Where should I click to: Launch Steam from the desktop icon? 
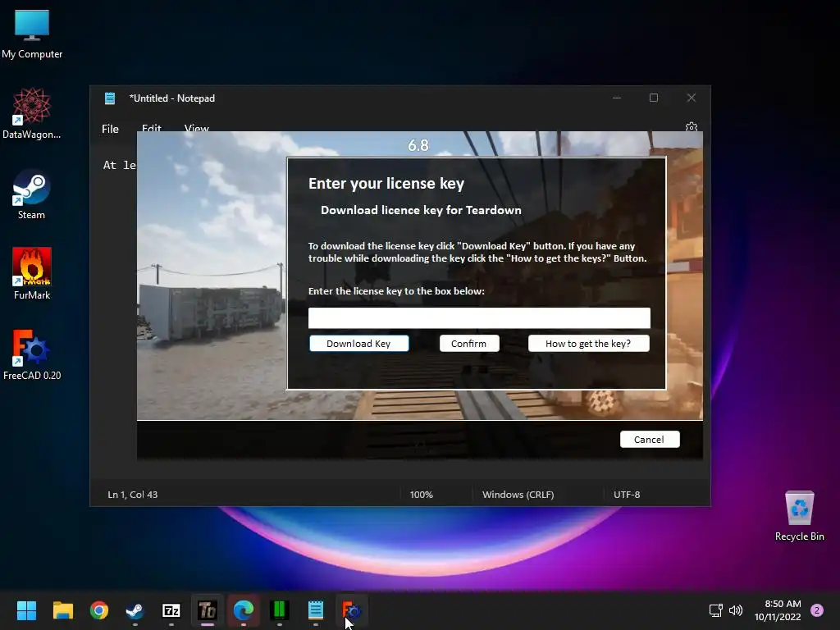point(32,194)
